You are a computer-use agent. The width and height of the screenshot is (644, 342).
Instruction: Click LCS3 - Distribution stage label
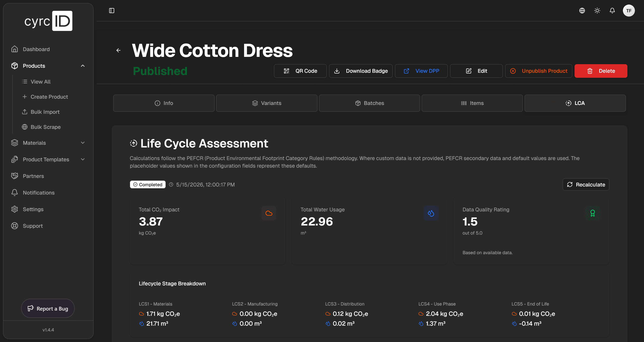pyautogui.click(x=345, y=304)
